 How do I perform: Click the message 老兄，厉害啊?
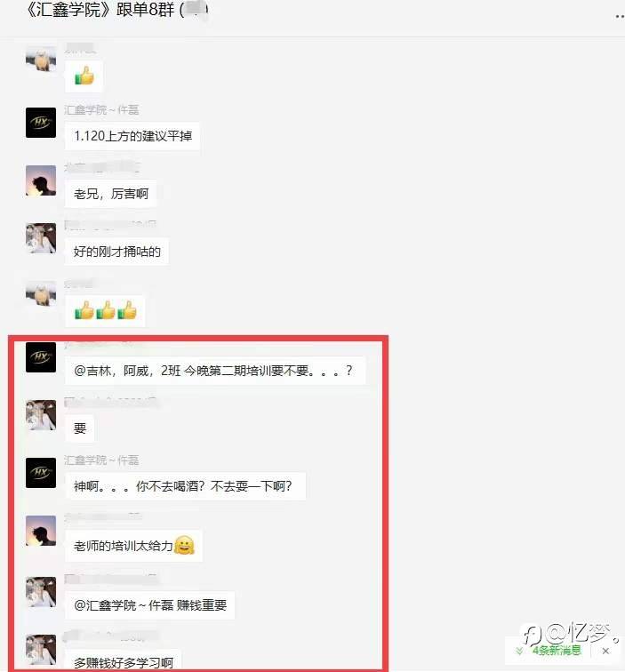pos(110,194)
